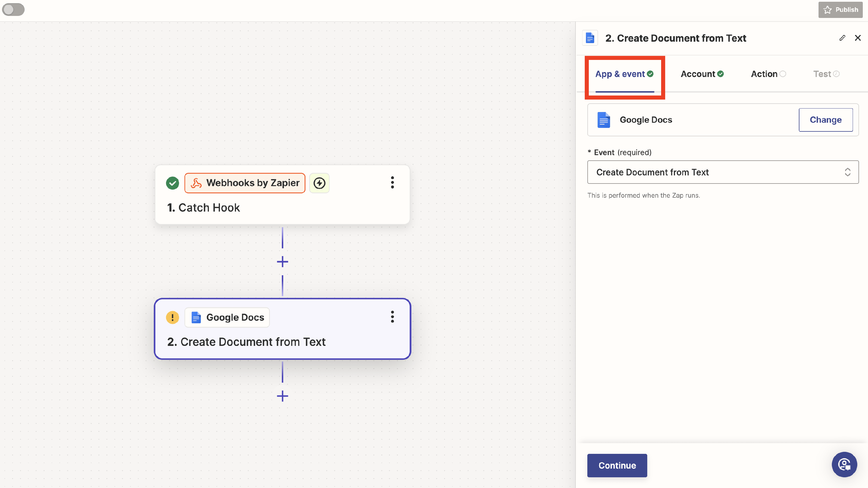Click the pencil rename icon

click(x=842, y=38)
